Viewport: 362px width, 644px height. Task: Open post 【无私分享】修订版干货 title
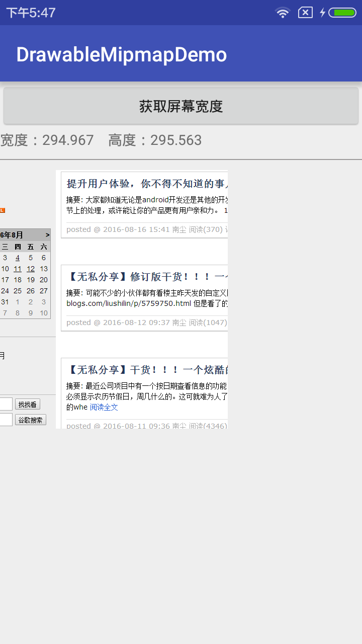pos(147,277)
